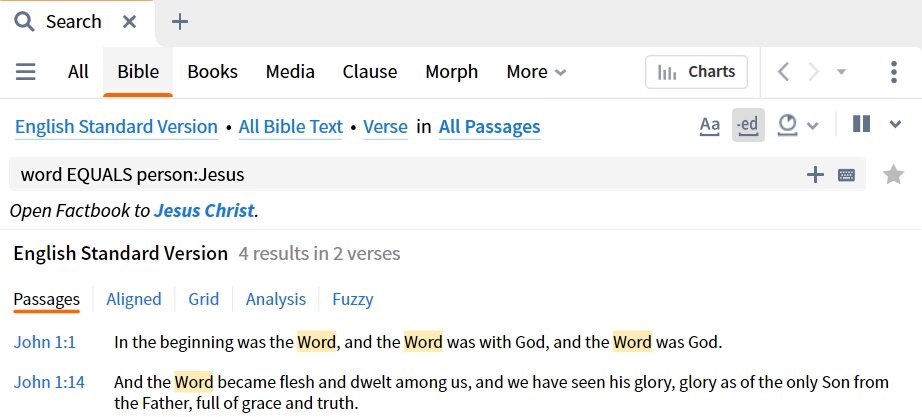The width and height of the screenshot is (922, 417).
Task: Click the search query input field
Action: tap(406, 175)
